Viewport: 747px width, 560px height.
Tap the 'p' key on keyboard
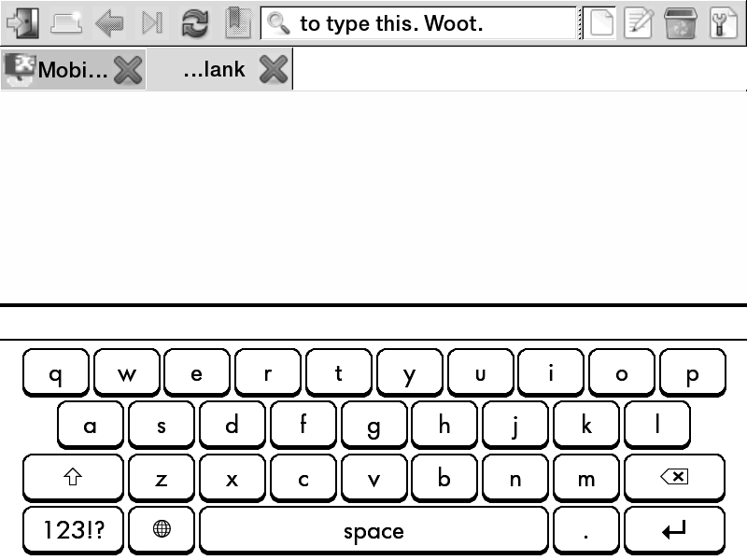[693, 372]
